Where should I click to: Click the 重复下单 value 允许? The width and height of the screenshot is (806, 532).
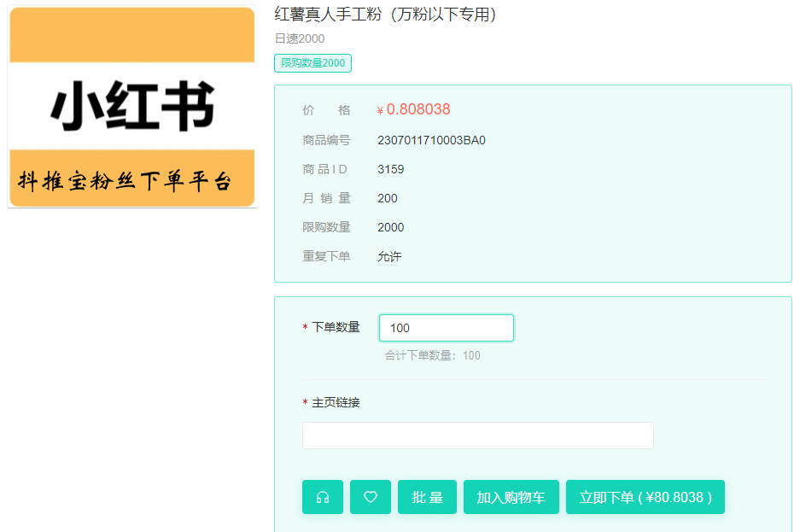389,256
